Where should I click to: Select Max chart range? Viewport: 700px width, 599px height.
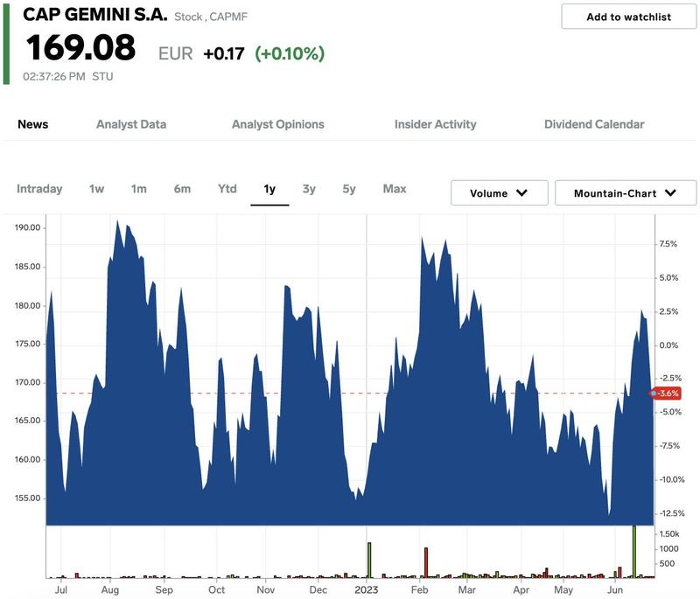click(395, 189)
